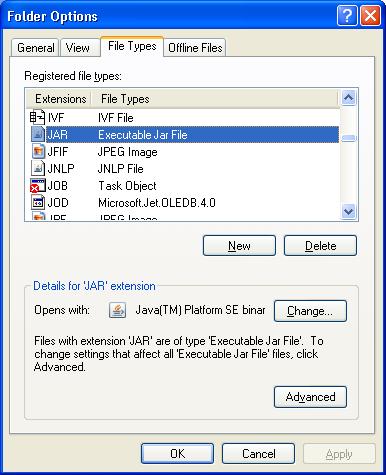The width and height of the screenshot is (386, 475).
Task: Switch to the General tab
Action: [35, 48]
